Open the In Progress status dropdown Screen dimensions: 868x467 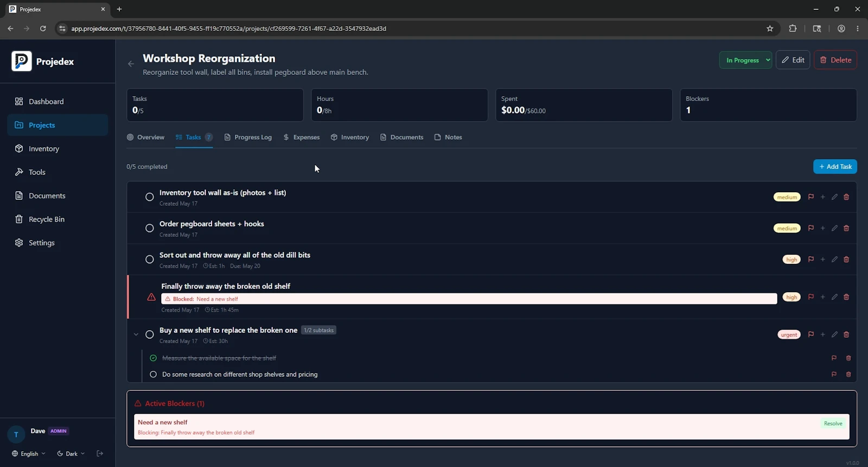click(x=745, y=60)
